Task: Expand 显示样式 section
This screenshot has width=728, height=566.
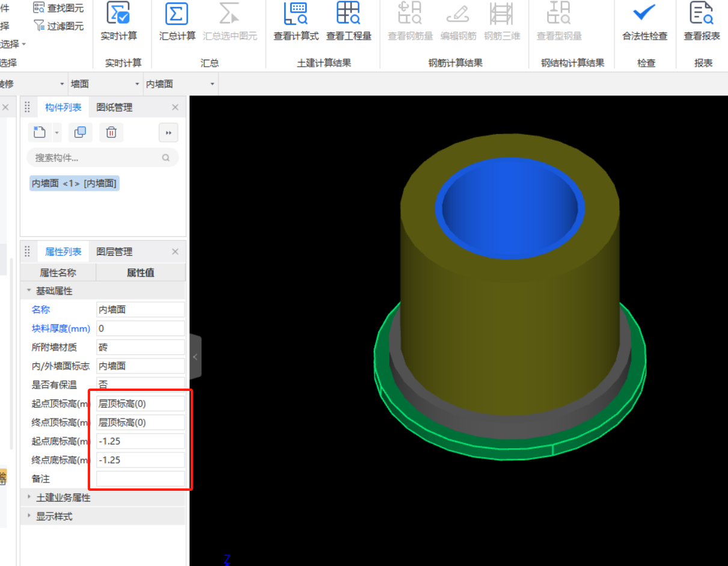Action: (28, 516)
